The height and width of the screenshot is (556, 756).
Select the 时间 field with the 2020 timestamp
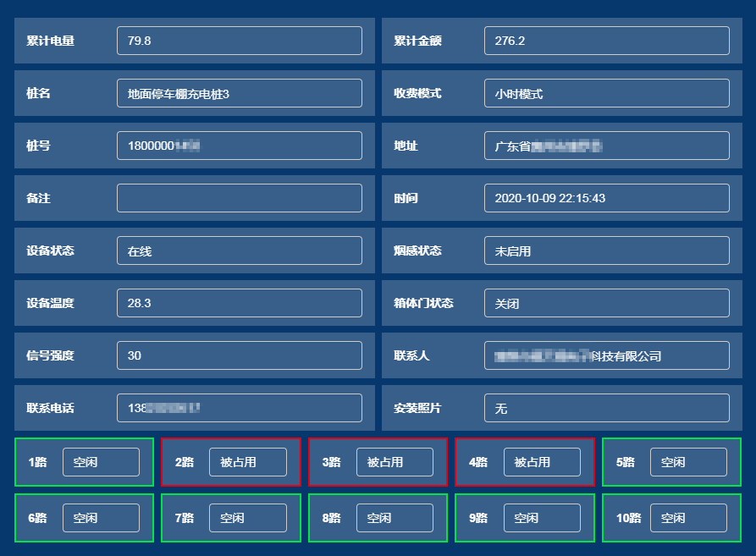[607, 198]
